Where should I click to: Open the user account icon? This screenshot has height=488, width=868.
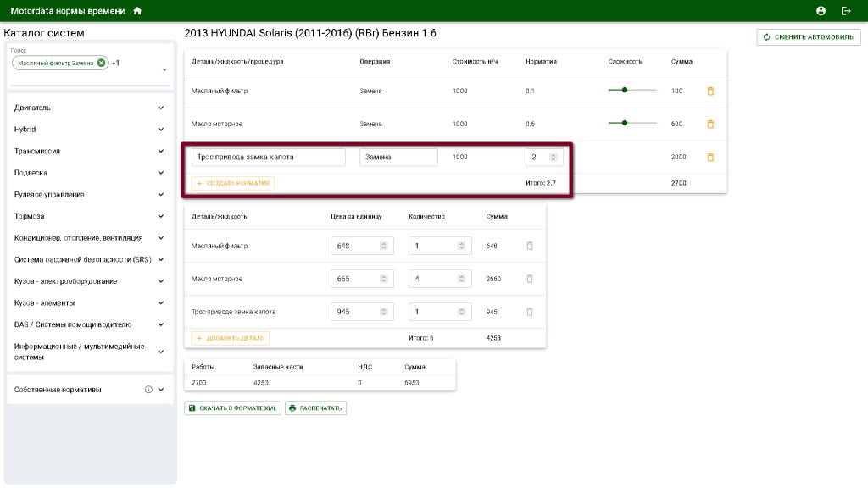(x=821, y=11)
